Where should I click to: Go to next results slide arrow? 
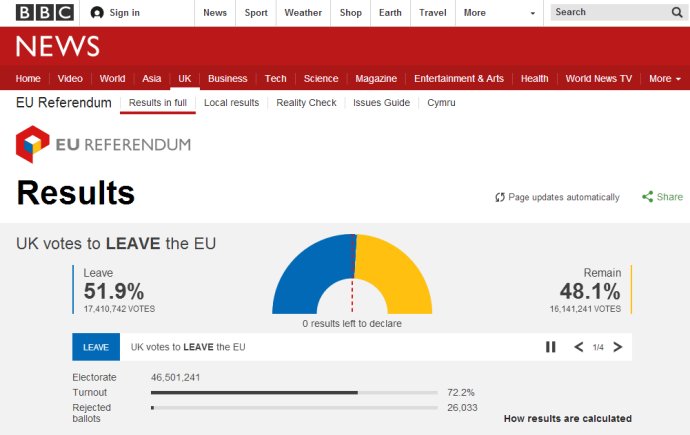click(618, 347)
